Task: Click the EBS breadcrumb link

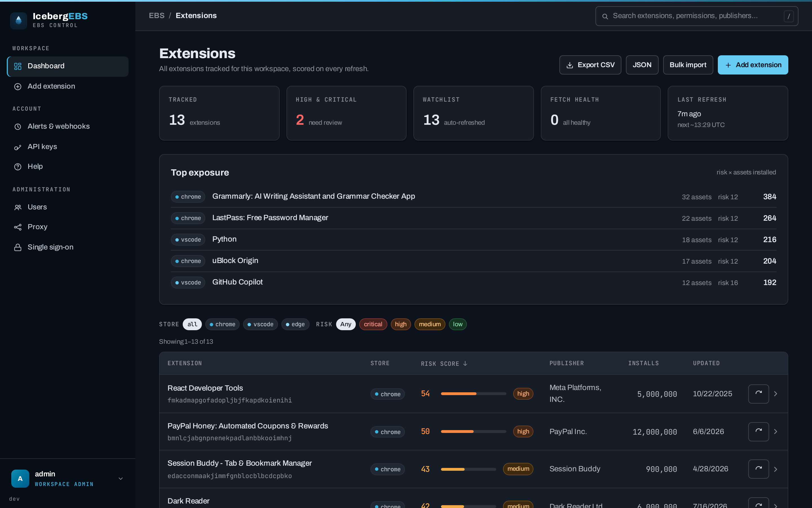Action: pos(157,16)
